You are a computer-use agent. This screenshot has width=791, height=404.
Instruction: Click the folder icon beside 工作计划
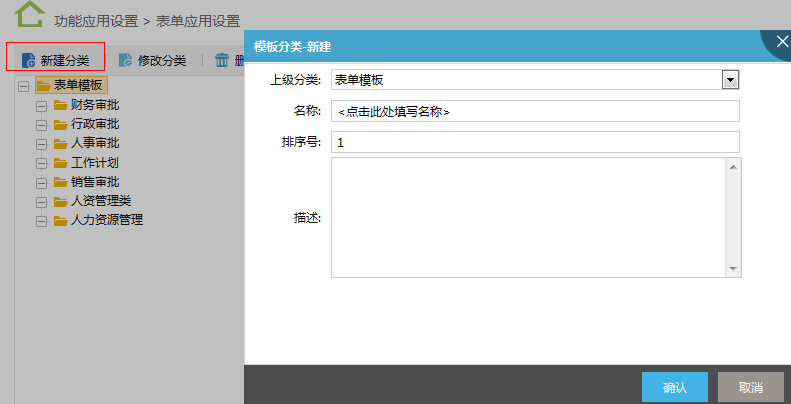pos(60,162)
